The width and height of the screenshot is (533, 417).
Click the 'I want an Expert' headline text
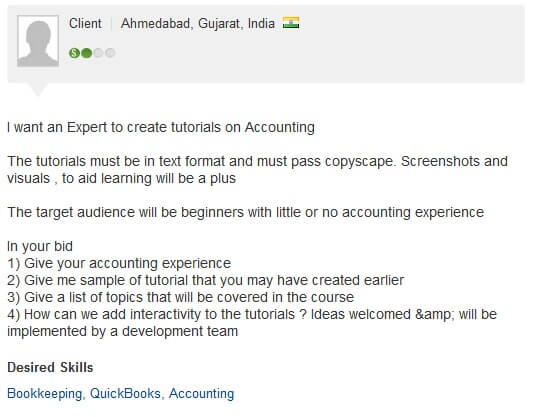(x=161, y=127)
